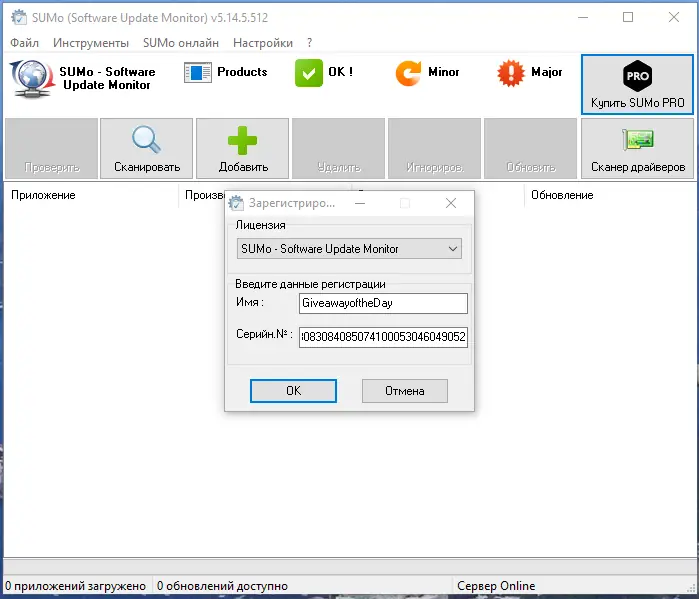Expand the Лицензия dropdown

(x=349, y=249)
